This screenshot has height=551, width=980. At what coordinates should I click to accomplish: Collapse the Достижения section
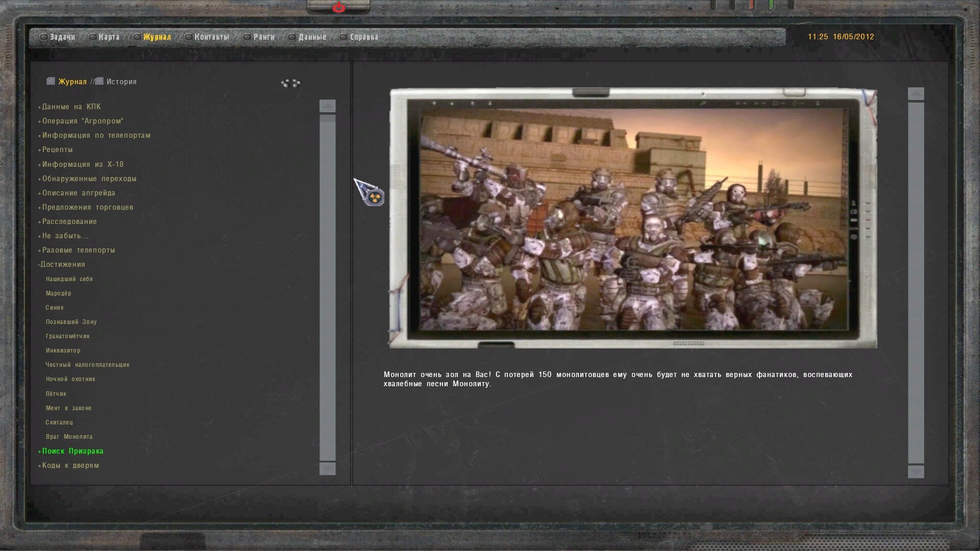(x=61, y=264)
